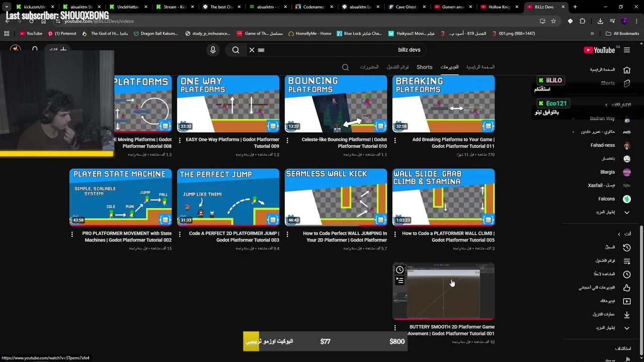Image resolution: width=644 pixels, height=362 pixels.
Task: Open sidebar playlists icon (قوائم التشغيل)
Action: [x=627, y=261]
